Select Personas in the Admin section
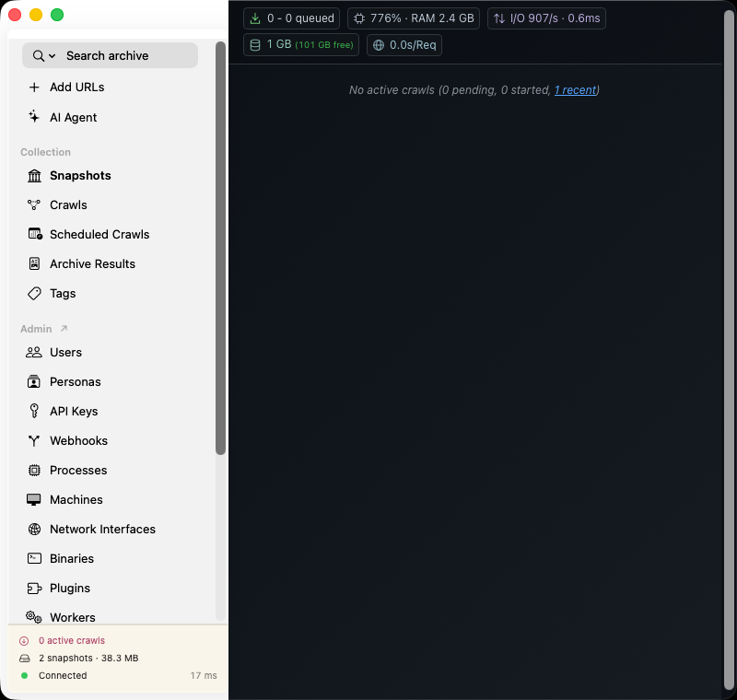This screenshot has height=700, width=737. coord(76,382)
